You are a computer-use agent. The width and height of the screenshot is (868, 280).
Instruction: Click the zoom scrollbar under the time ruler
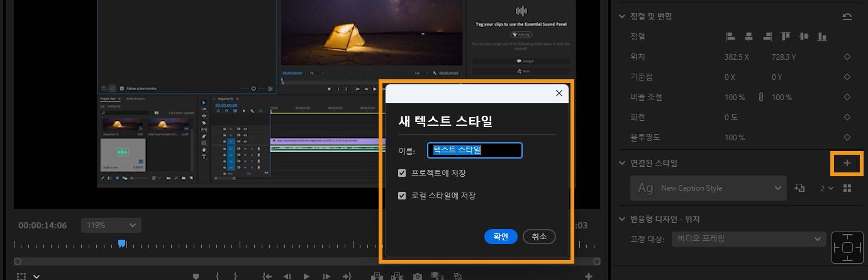tap(306, 261)
